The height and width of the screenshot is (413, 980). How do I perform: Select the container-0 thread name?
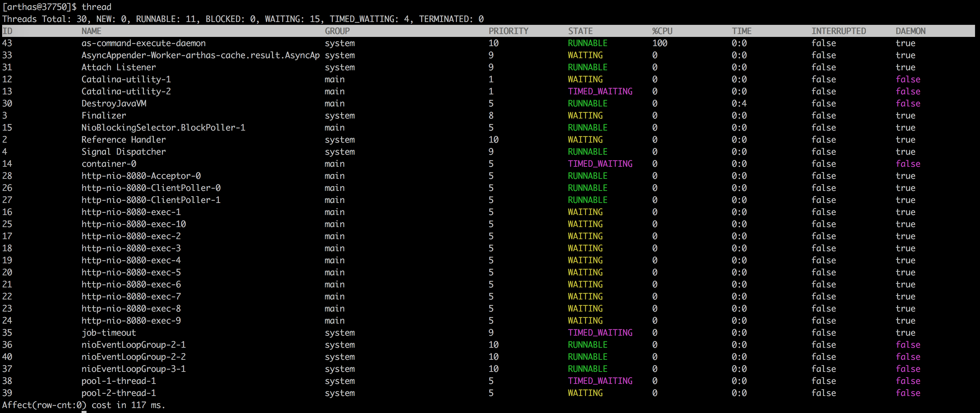109,164
